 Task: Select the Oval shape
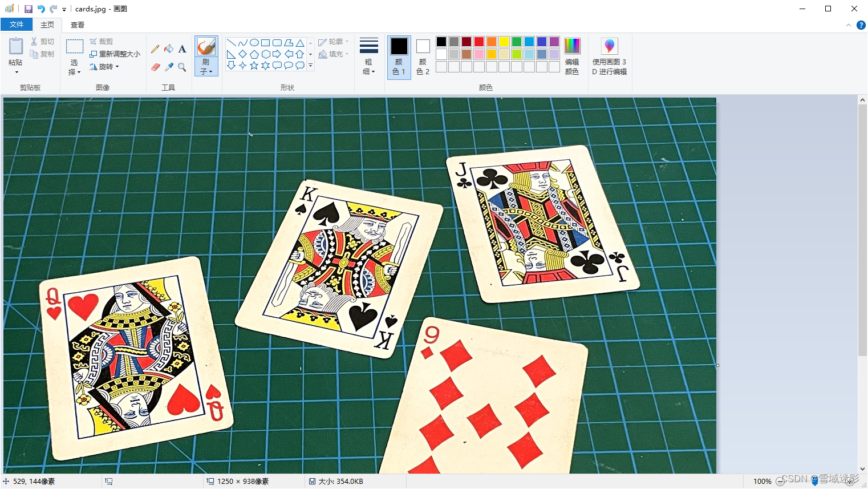[x=254, y=43]
